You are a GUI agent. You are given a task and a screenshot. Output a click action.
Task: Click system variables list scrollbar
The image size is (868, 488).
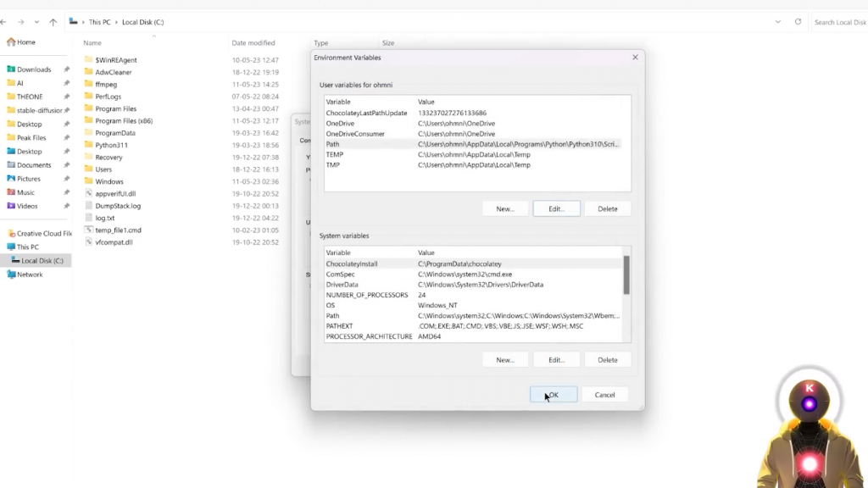tap(626, 275)
